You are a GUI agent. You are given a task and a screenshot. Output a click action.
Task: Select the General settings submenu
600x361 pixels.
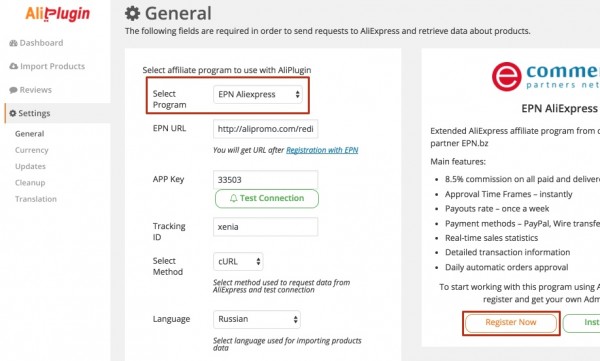[x=29, y=134]
